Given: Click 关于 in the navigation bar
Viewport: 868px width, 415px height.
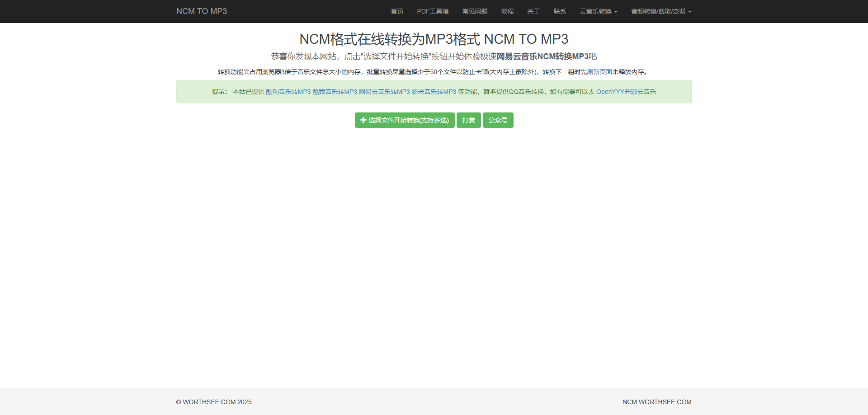Looking at the screenshot, I should 533,11.
